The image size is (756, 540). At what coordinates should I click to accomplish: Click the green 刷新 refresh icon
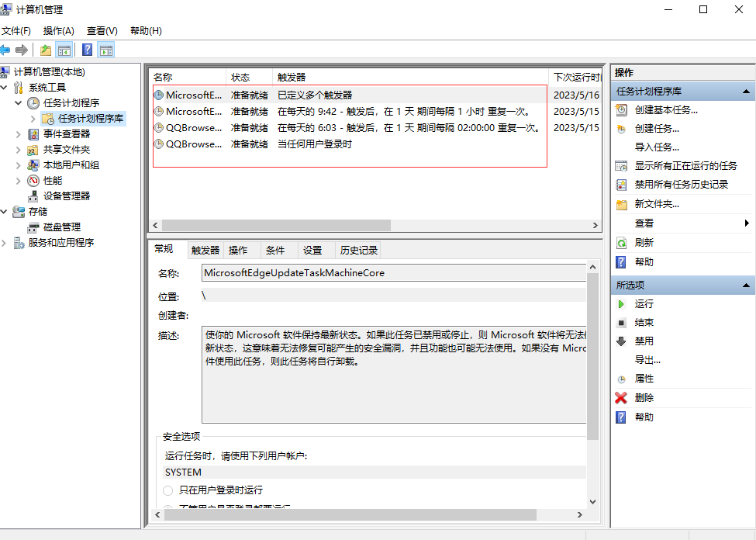(621, 243)
